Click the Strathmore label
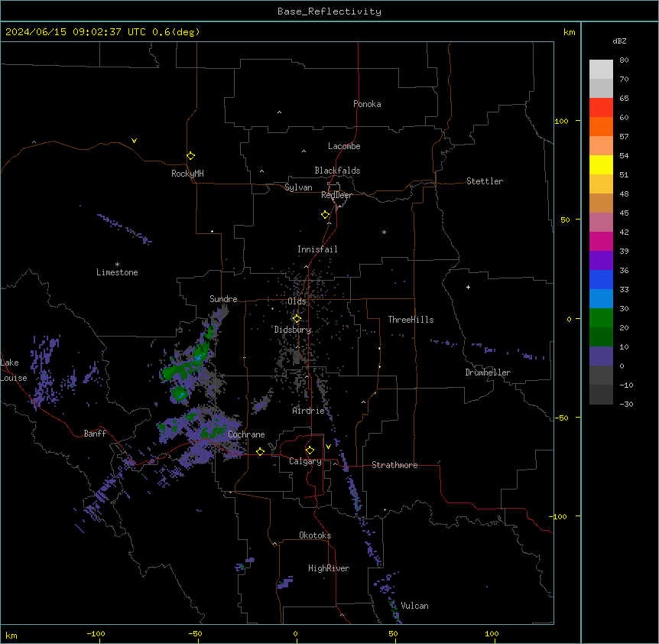659x644 pixels. click(x=394, y=465)
